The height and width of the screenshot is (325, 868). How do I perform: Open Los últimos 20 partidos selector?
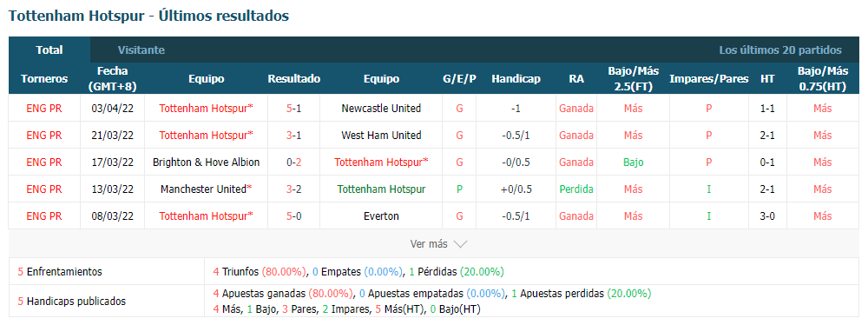[780, 50]
